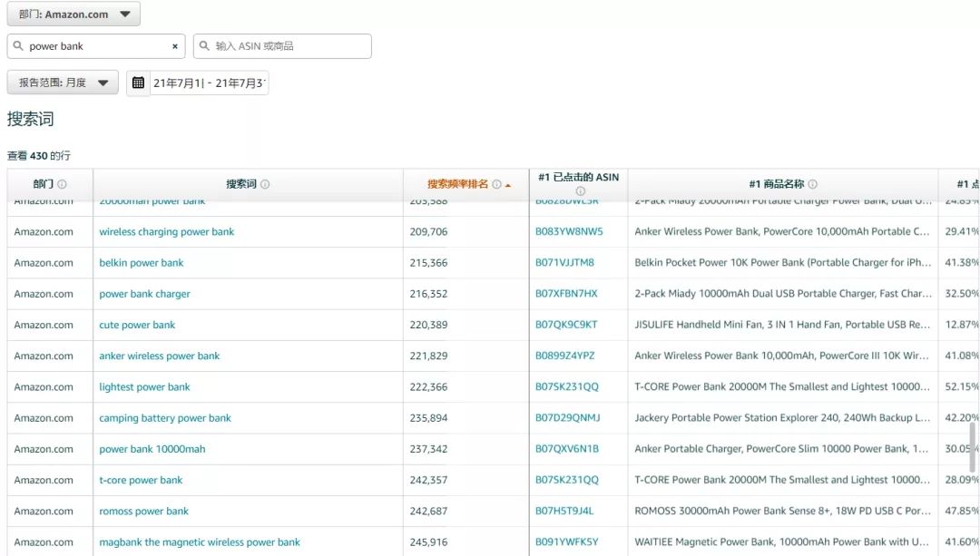Open ASIN B07H5T9J4L link
This screenshot has width=980, height=556.
pos(564,511)
